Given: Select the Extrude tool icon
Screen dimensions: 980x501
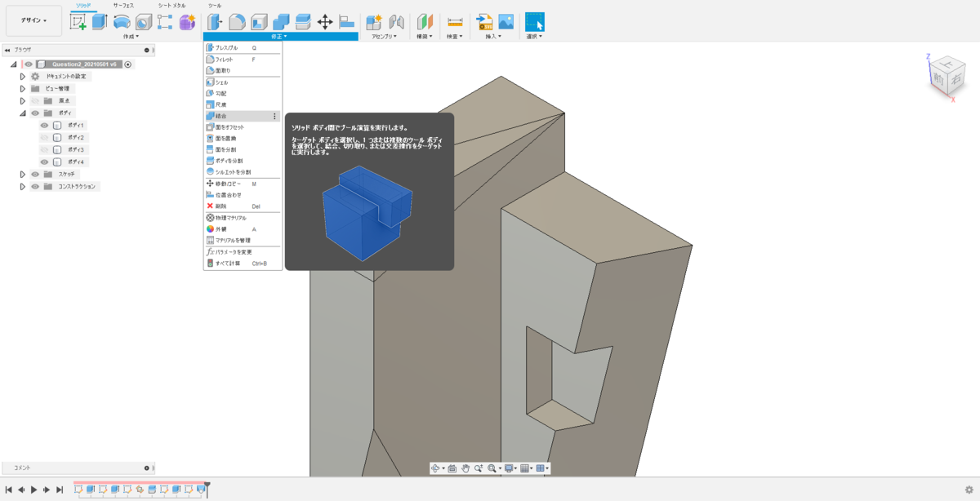Looking at the screenshot, I should 100,22.
